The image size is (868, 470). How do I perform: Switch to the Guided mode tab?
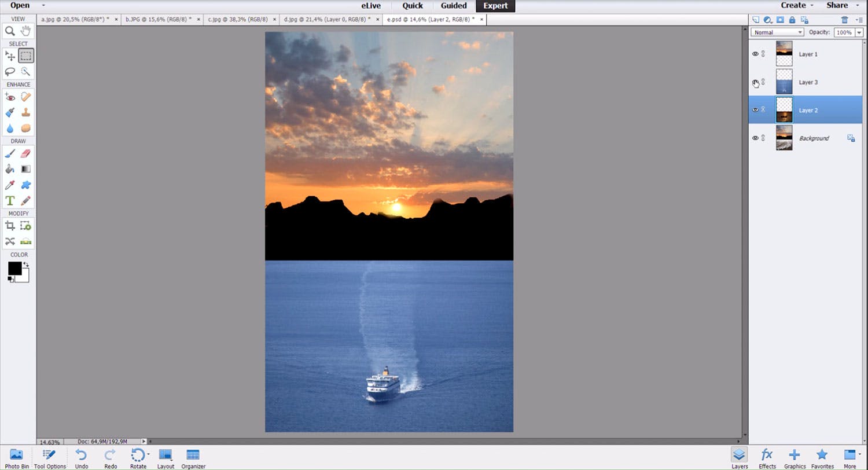(x=453, y=6)
